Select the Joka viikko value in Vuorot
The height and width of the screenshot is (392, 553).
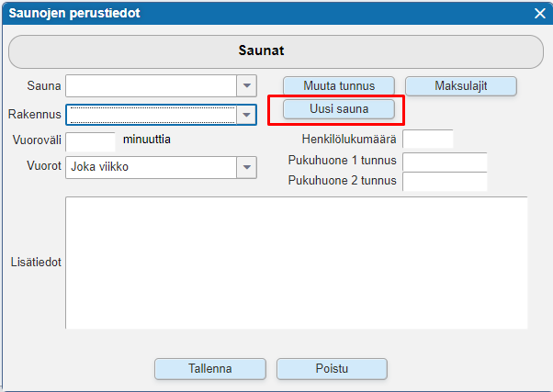(100, 167)
